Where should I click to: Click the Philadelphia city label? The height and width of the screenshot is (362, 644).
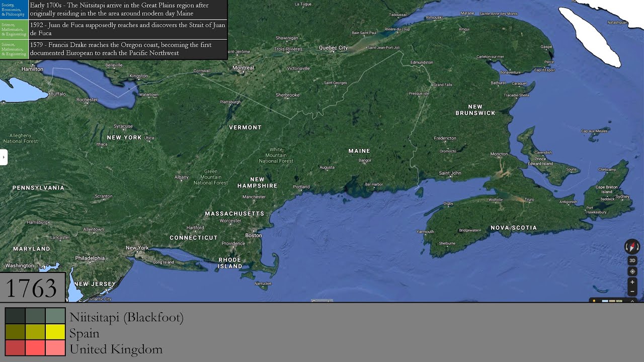tap(90, 258)
